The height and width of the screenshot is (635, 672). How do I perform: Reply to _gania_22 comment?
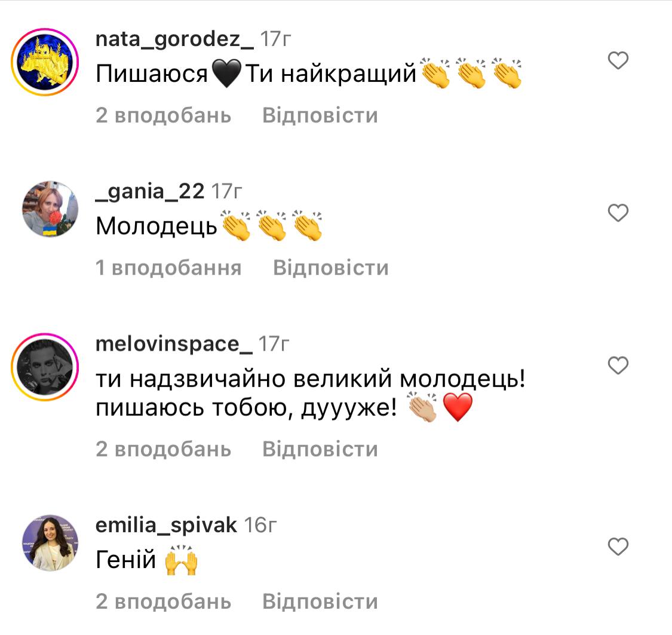tap(331, 268)
